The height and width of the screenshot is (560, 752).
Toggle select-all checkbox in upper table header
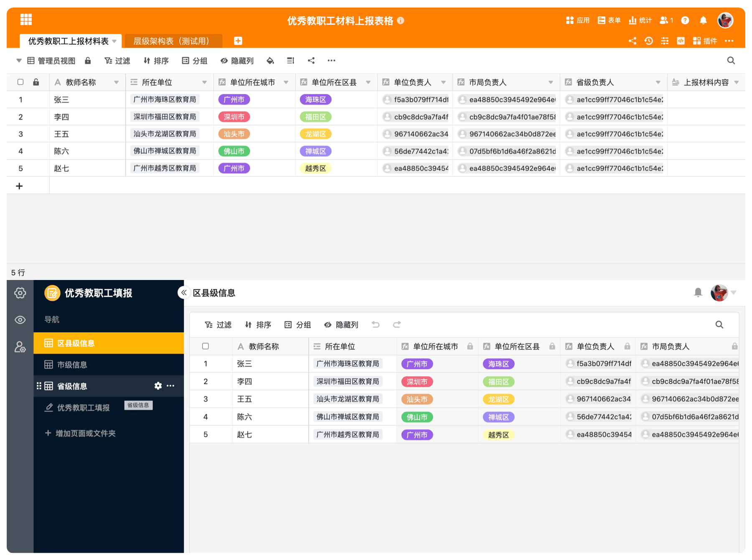tap(20, 82)
